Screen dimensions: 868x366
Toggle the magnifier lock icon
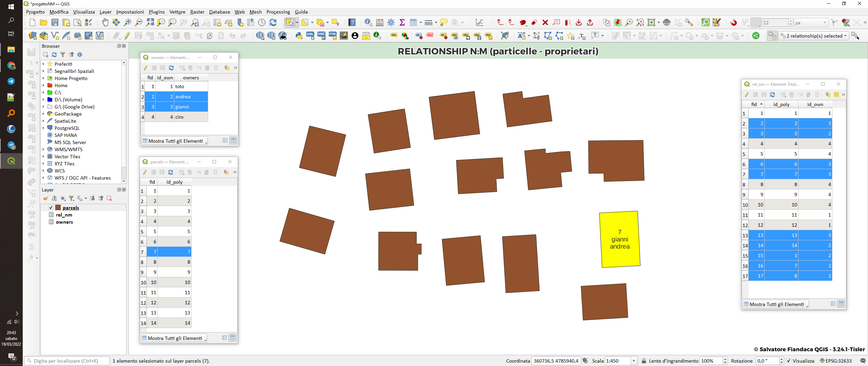[x=644, y=361]
